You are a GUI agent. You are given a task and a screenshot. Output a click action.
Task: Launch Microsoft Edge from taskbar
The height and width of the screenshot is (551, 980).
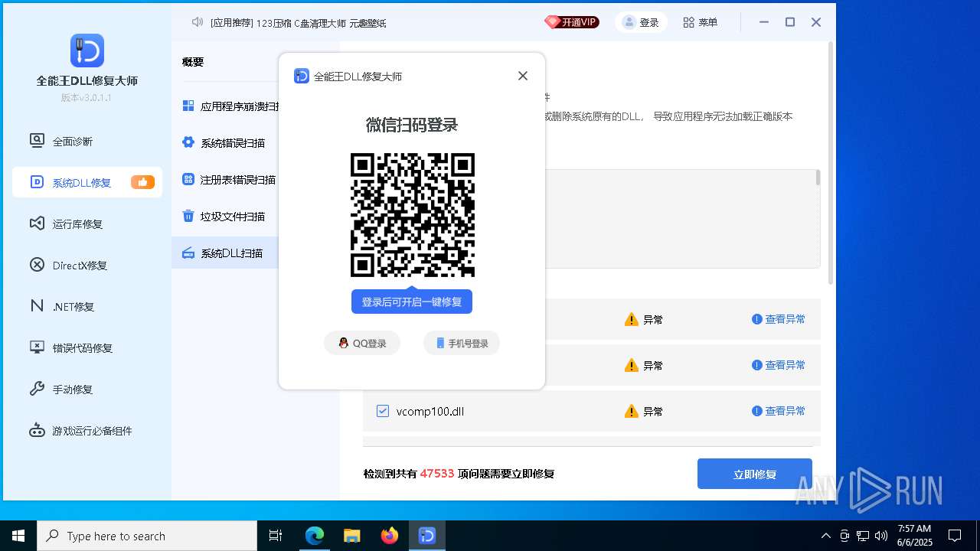pos(315,536)
